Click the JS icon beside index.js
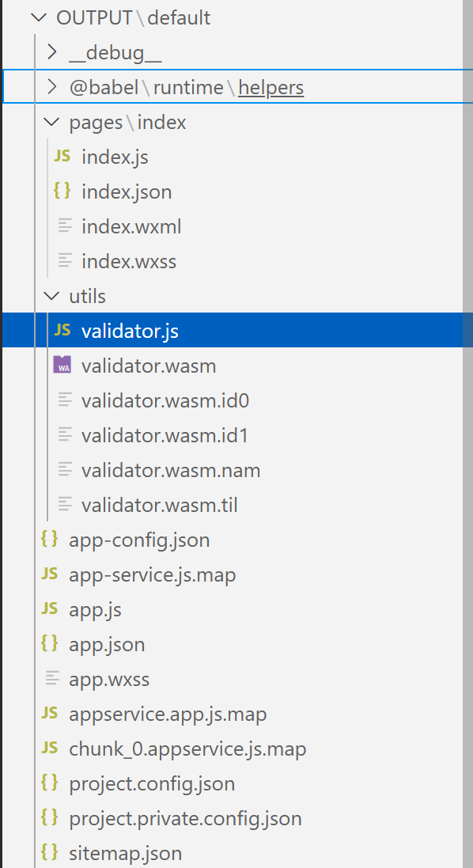The image size is (473, 868). coord(62,157)
